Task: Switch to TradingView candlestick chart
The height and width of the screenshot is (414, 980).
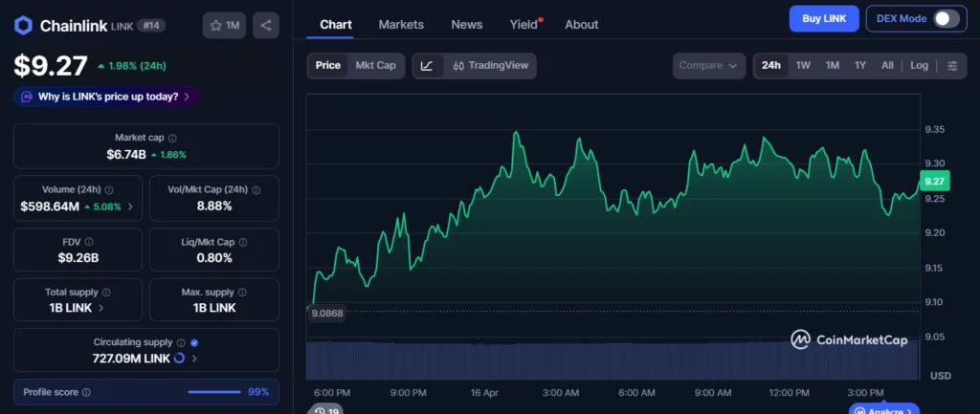Action: coord(491,66)
